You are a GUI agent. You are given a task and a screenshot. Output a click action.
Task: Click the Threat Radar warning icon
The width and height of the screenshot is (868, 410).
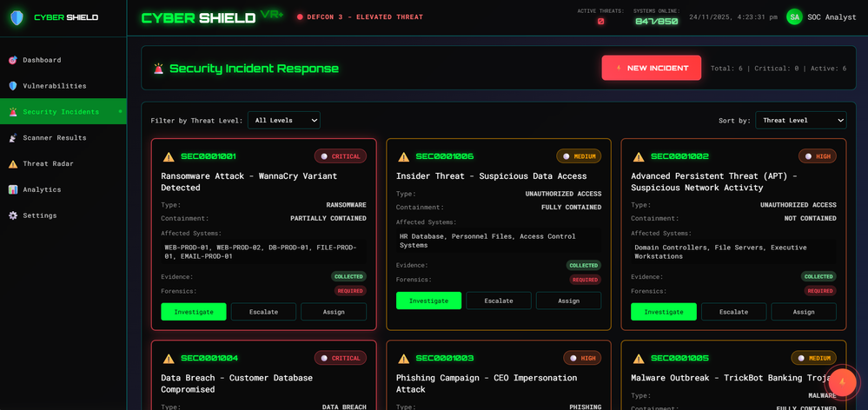[13, 164]
